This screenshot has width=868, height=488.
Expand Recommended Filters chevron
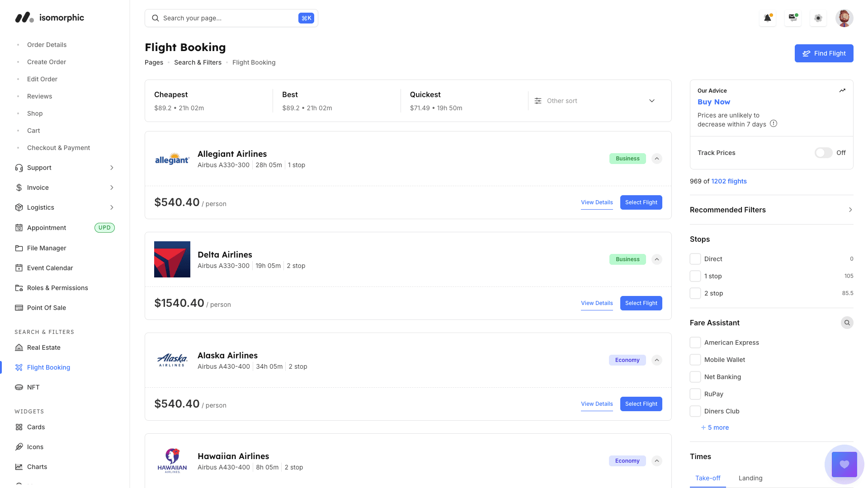point(850,210)
